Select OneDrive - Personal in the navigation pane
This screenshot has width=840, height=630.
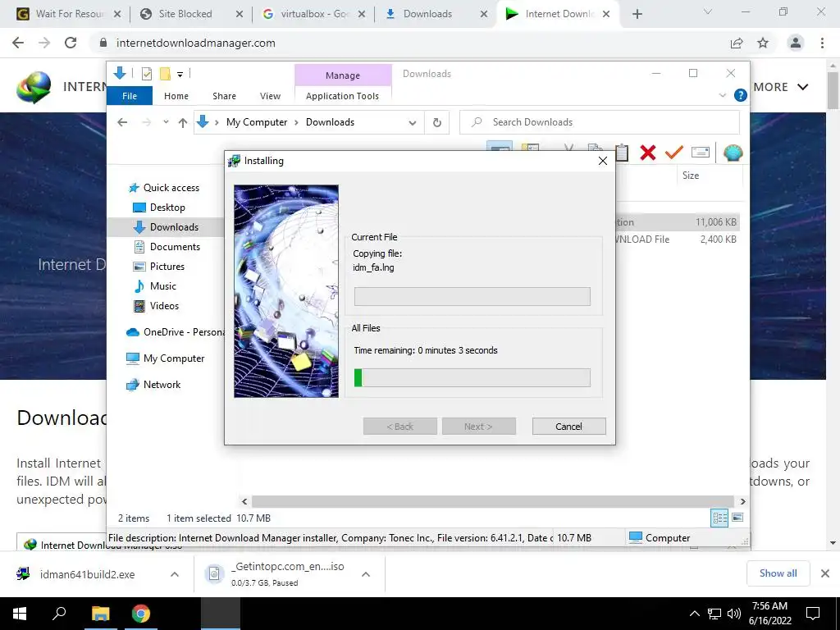pos(175,332)
